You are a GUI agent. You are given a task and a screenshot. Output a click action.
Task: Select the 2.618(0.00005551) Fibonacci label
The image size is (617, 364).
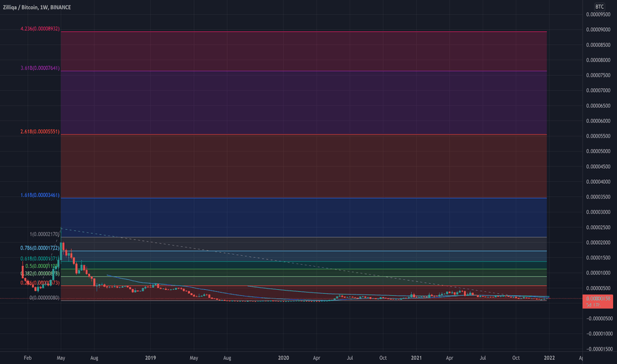coord(40,132)
